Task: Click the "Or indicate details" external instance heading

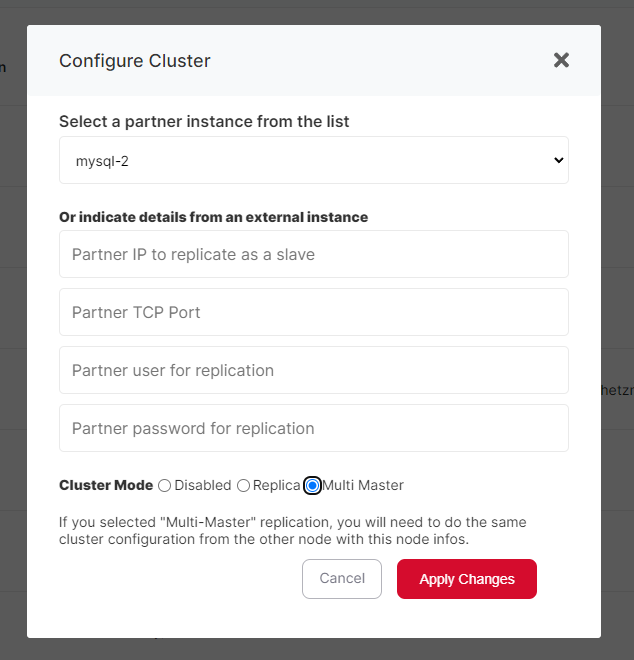Action: (213, 217)
